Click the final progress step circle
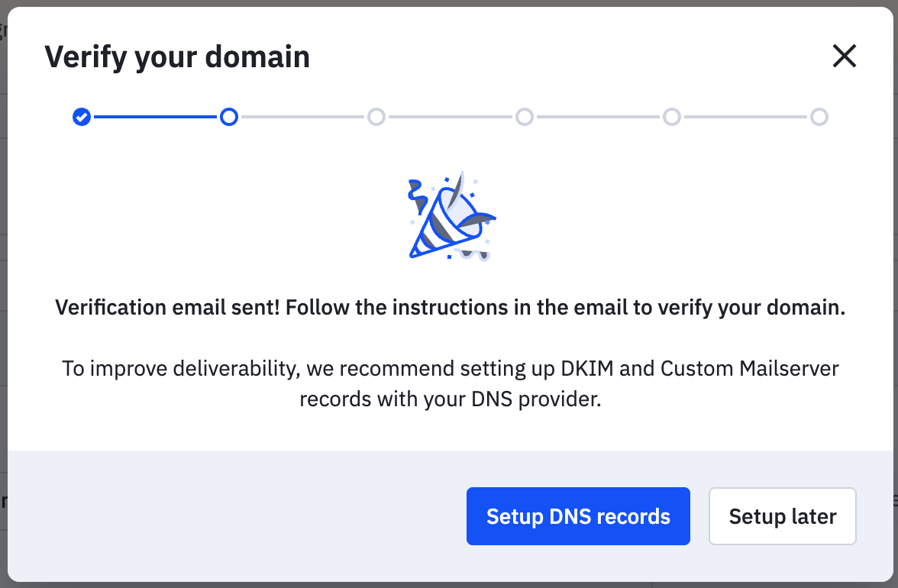Image resolution: width=898 pixels, height=588 pixels. [819, 117]
